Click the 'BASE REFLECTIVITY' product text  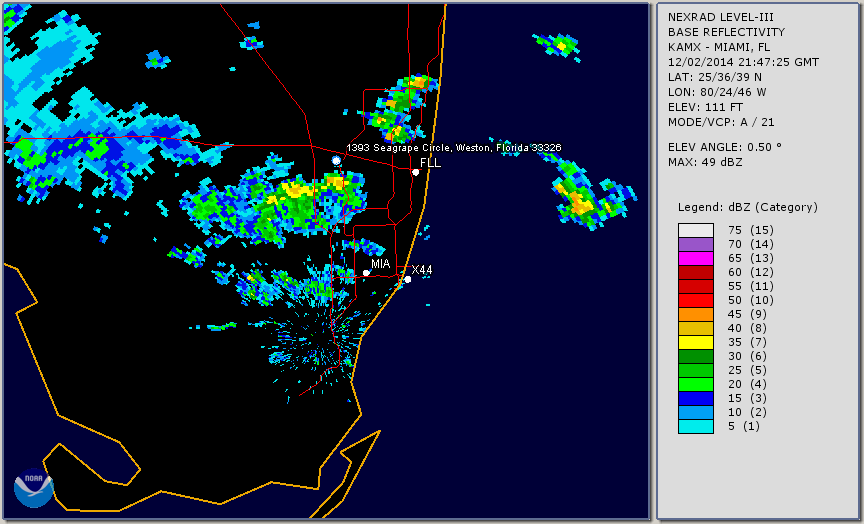726,32
